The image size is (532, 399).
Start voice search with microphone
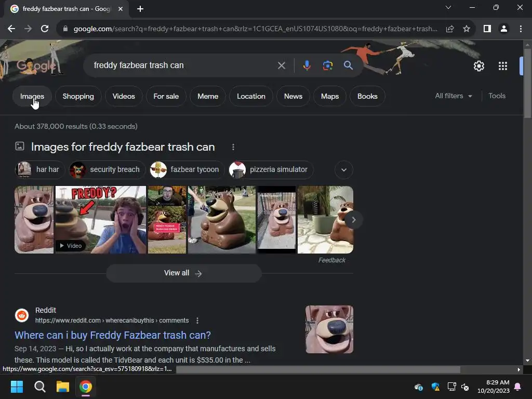[307, 65]
